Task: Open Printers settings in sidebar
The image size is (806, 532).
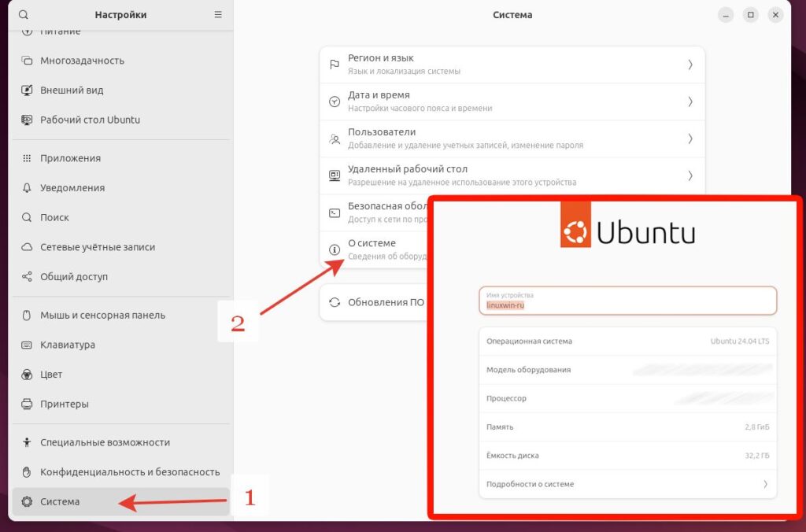Action: coord(65,405)
